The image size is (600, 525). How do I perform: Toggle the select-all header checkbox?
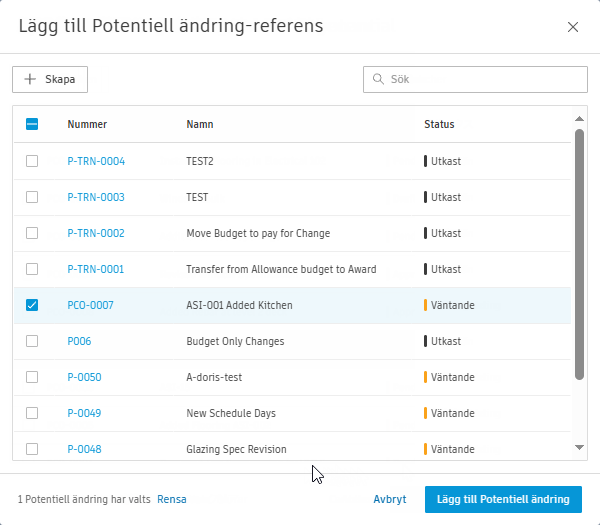pyautogui.click(x=32, y=125)
